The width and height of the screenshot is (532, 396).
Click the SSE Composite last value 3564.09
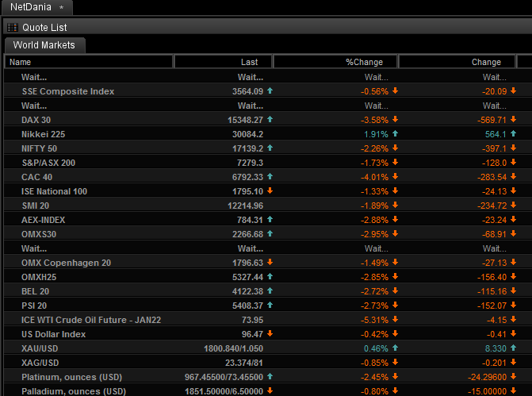247,91
